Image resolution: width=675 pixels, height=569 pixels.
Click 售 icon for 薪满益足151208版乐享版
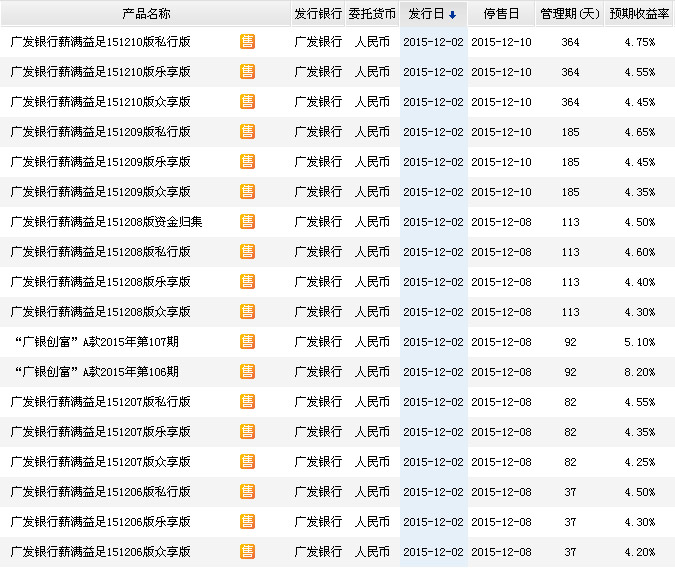pyautogui.click(x=248, y=282)
